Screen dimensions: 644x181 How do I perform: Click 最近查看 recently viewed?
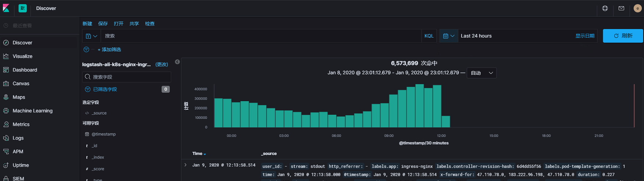tap(22, 26)
